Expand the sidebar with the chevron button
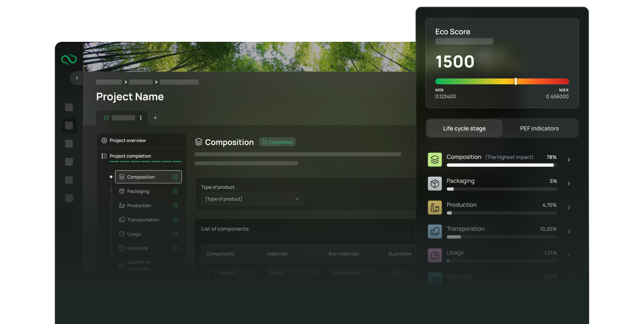Viewport: 644px width, 324px height. [77, 78]
